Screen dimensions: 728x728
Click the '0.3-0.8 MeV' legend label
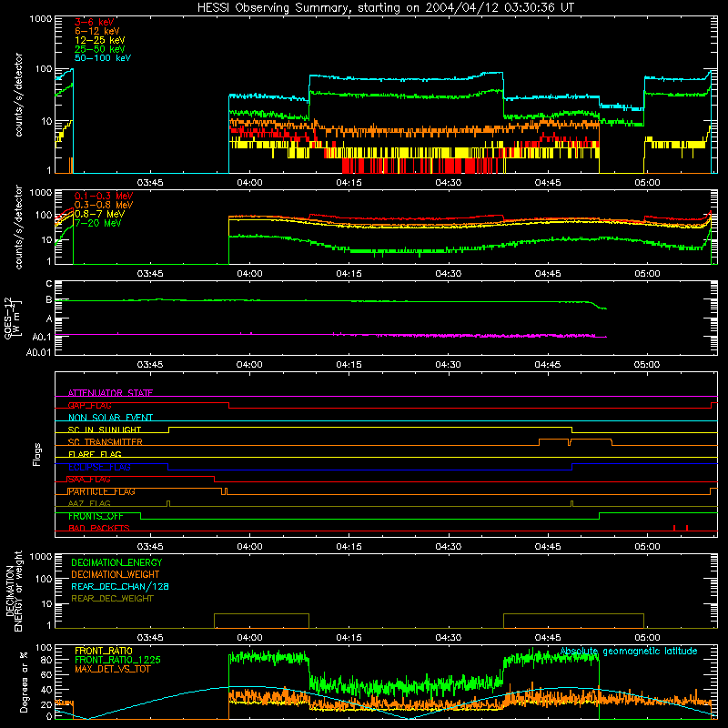[104, 205]
